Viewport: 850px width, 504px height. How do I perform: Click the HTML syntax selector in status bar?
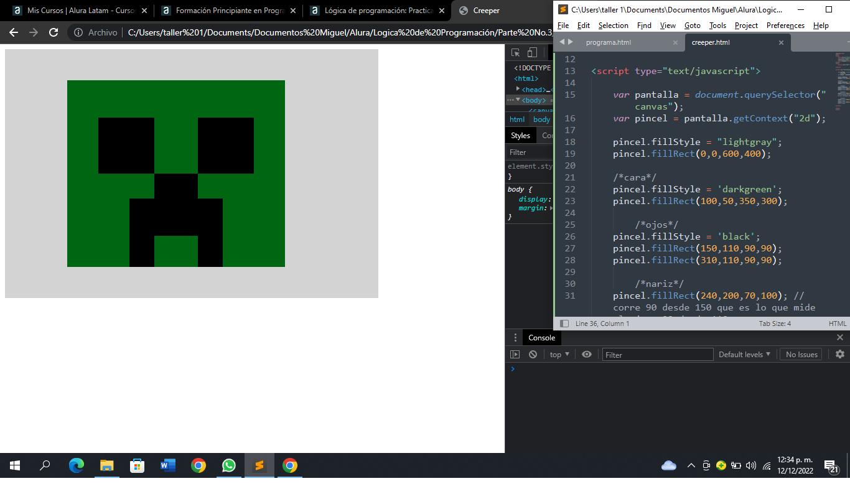[x=837, y=324]
